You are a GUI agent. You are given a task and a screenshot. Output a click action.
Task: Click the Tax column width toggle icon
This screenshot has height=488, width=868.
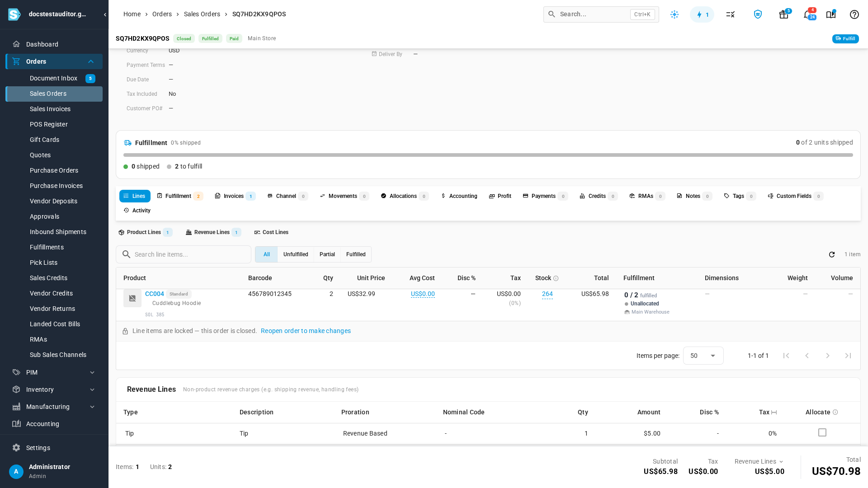pos(774,412)
